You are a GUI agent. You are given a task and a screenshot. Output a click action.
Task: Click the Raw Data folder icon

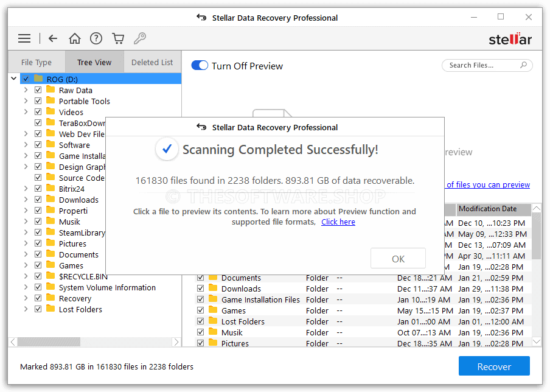[51, 90]
